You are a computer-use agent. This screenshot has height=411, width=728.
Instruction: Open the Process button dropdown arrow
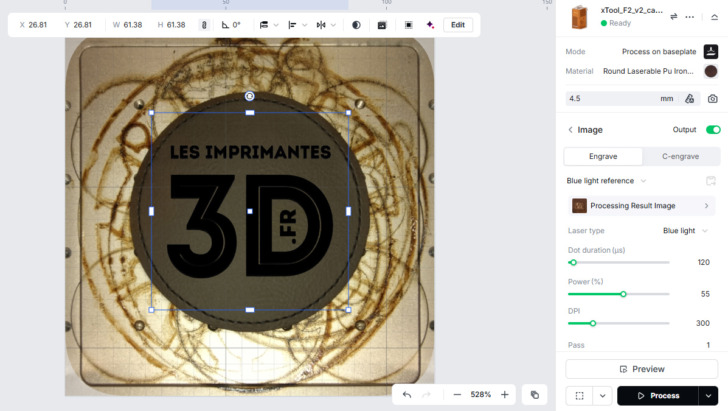click(708, 396)
